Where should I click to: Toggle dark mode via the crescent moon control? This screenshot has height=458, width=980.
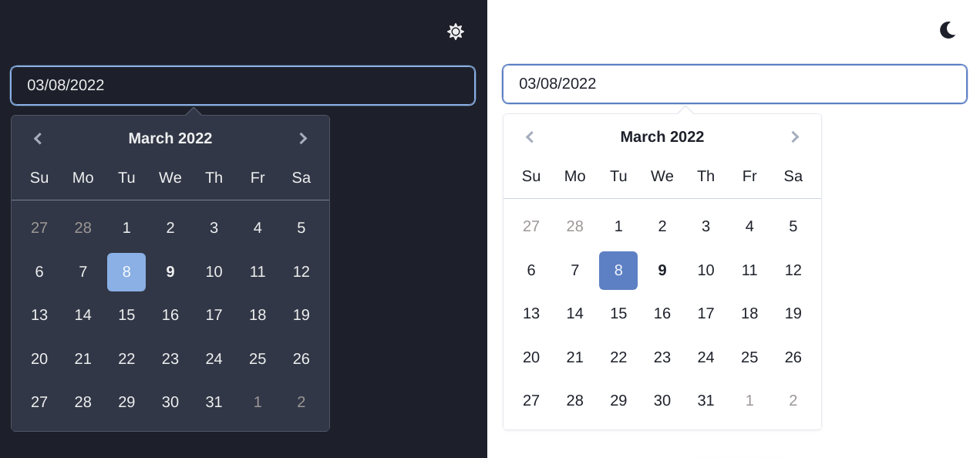coord(947,29)
